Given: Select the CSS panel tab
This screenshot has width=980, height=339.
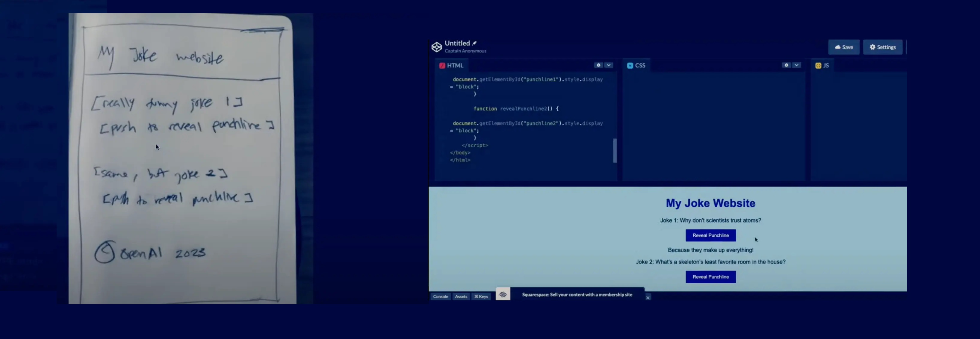Looking at the screenshot, I should pos(636,66).
